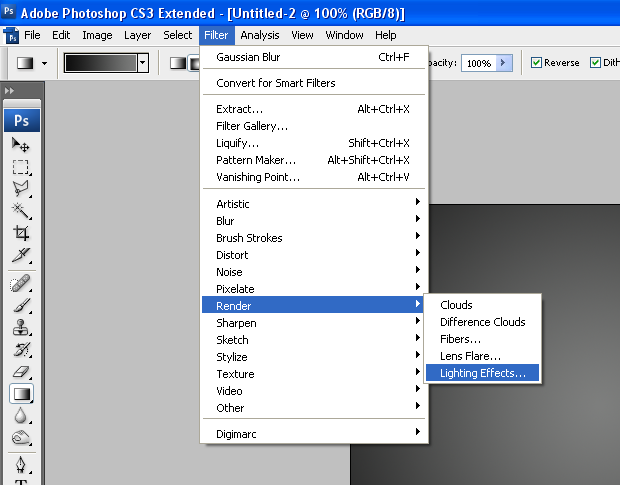Choose Fibers filter
This screenshot has width=620, height=485.
pos(482,339)
